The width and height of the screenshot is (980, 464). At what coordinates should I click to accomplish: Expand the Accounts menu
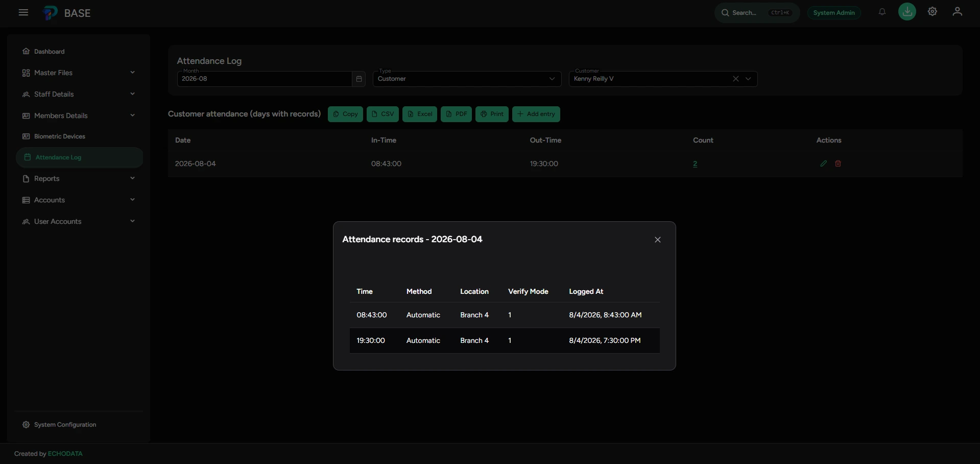(79, 200)
